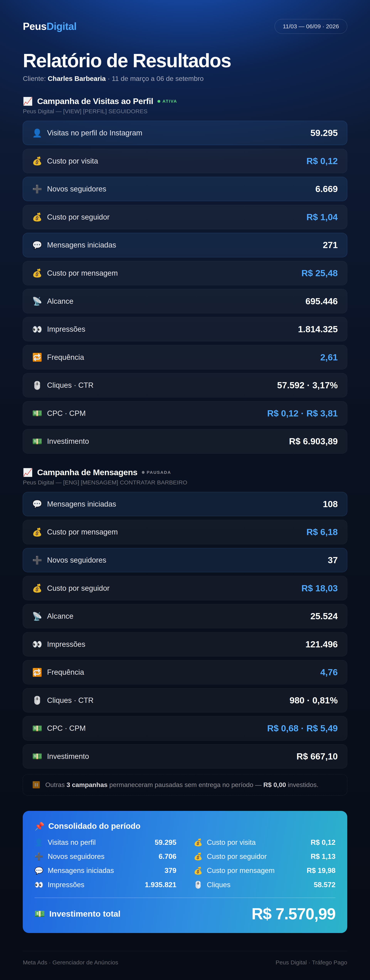Click the banknote icon beside Investimento total
370x980 pixels.
(40, 914)
